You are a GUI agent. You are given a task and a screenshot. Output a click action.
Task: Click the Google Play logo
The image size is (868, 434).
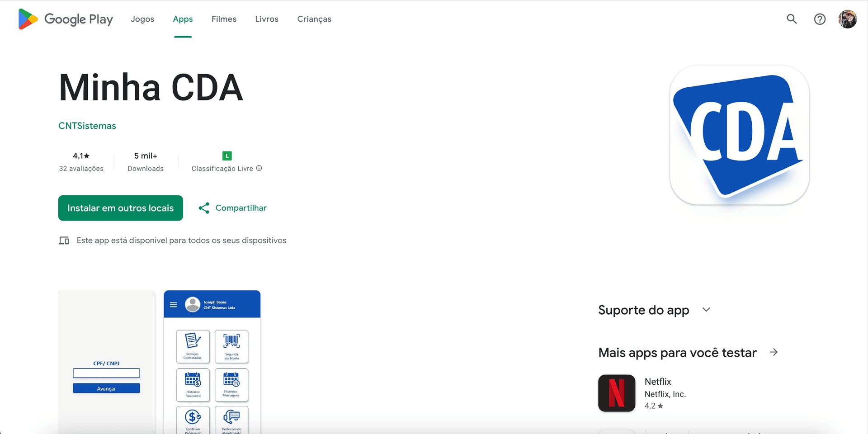[x=66, y=19]
